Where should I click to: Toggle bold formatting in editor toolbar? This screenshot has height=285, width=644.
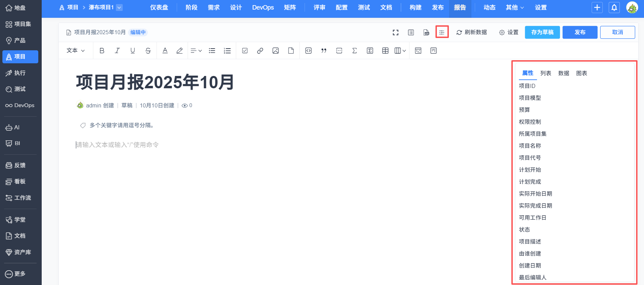coord(102,51)
